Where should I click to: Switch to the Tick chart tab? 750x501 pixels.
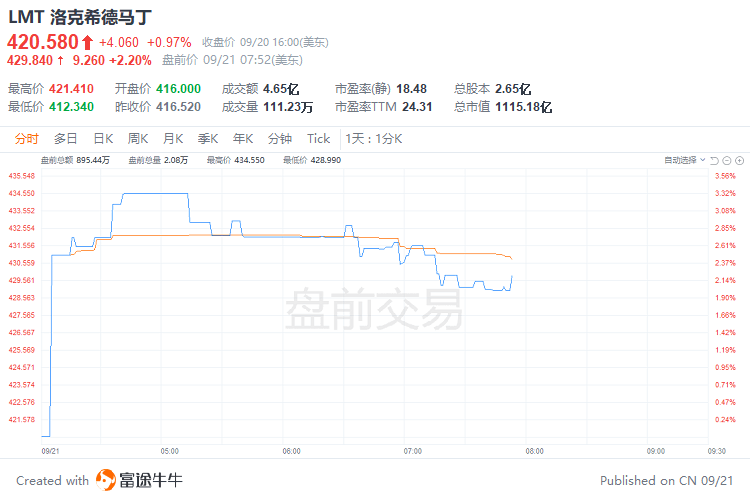(x=319, y=139)
